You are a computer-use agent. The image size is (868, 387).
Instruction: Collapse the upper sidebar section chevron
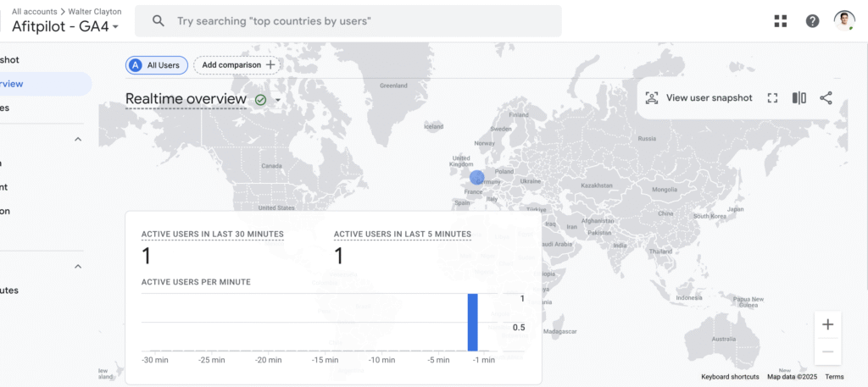(x=78, y=139)
